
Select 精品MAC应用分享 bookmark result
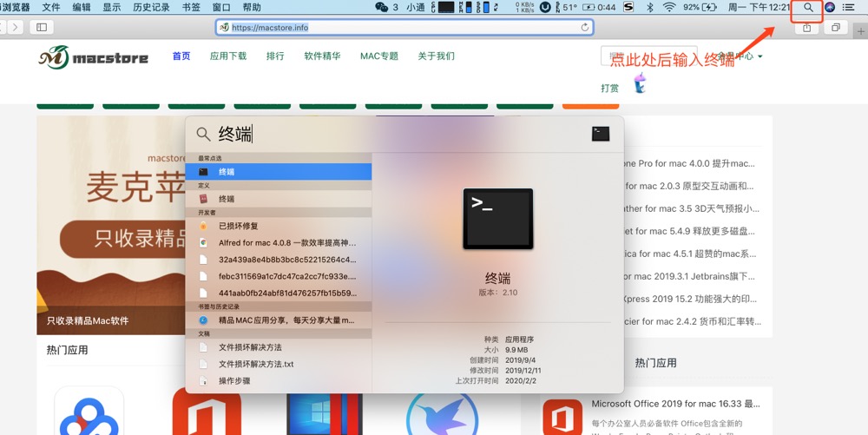point(279,320)
